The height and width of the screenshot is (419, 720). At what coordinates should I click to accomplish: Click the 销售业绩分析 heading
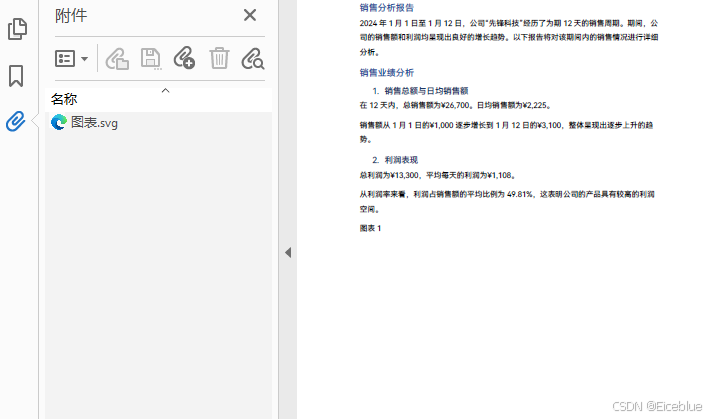pos(387,73)
